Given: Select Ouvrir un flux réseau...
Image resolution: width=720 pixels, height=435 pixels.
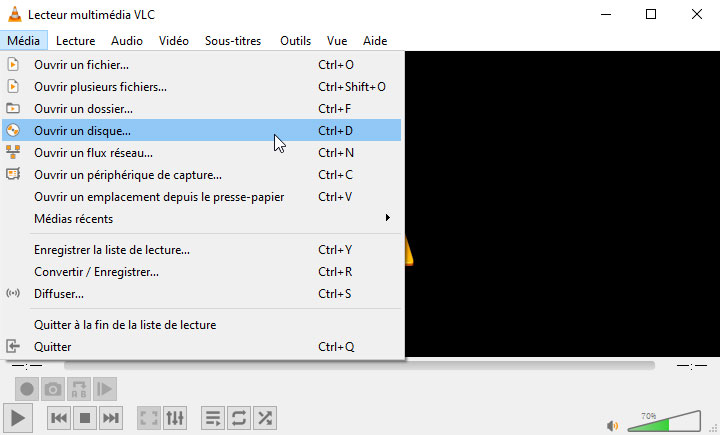Looking at the screenshot, I should click(202, 153).
